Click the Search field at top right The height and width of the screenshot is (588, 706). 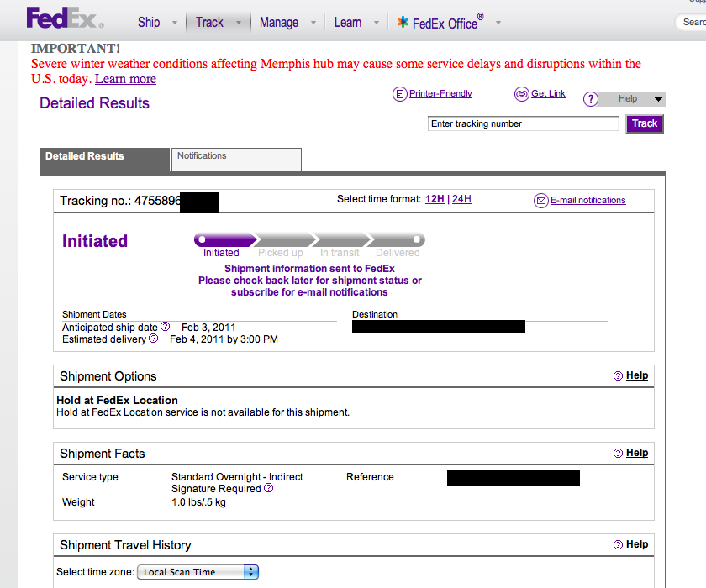coord(691,22)
